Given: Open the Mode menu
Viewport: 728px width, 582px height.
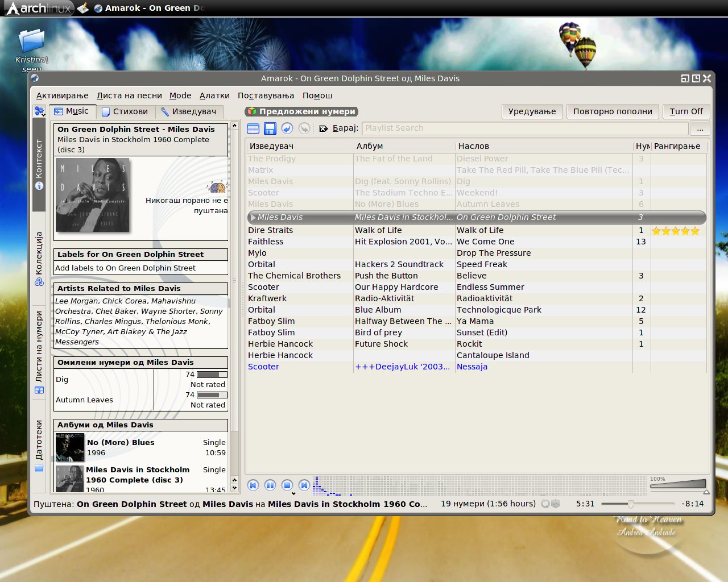Looking at the screenshot, I should 180,95.
